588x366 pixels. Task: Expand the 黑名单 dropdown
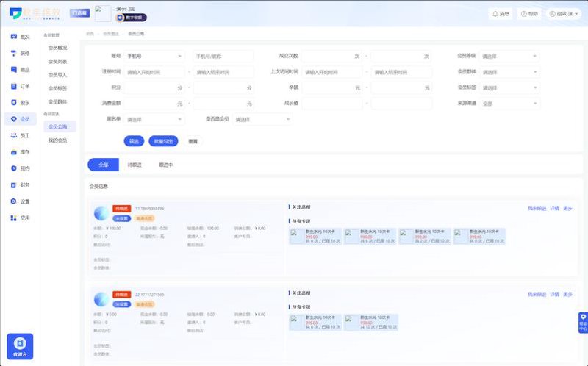[x=154, y=120]
